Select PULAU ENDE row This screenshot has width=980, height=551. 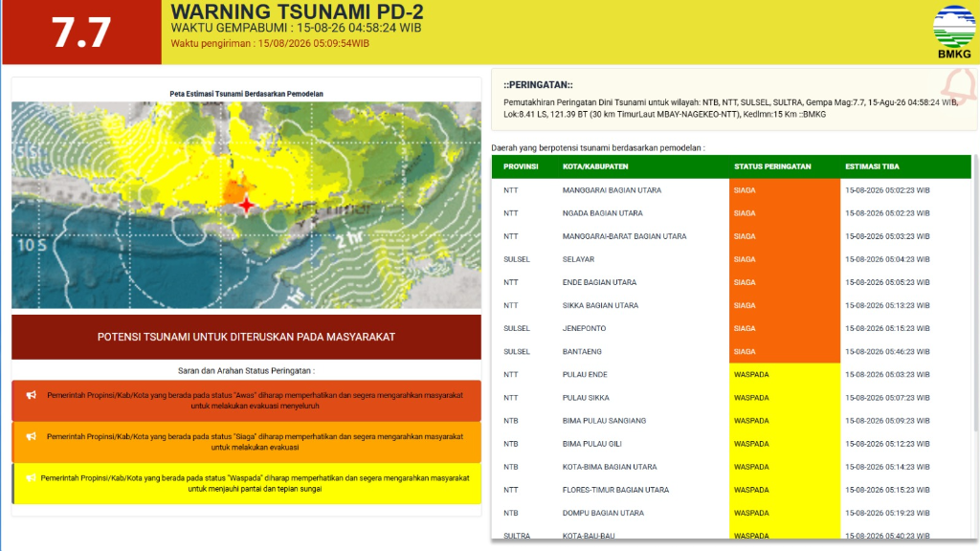pyautogui.click(x=731, y=374)
